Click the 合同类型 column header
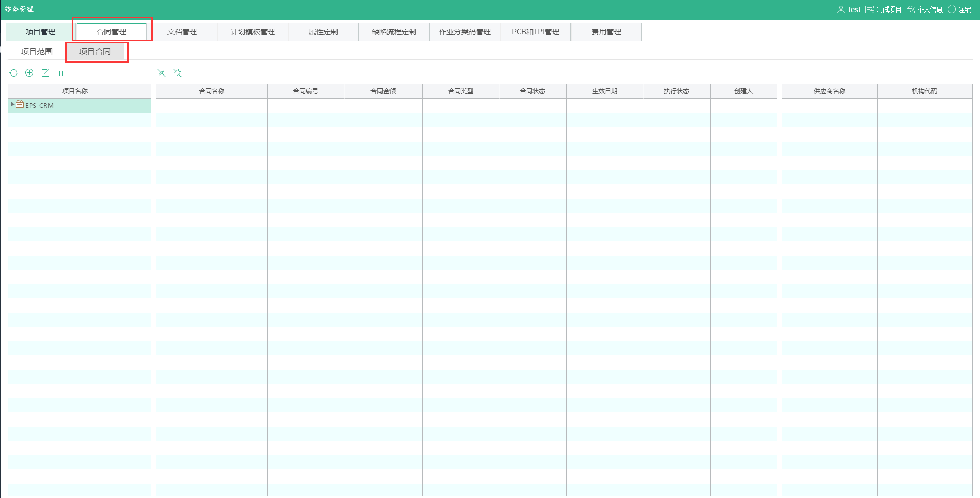Screen dimensions: 980x498 [x=461, y=91]
